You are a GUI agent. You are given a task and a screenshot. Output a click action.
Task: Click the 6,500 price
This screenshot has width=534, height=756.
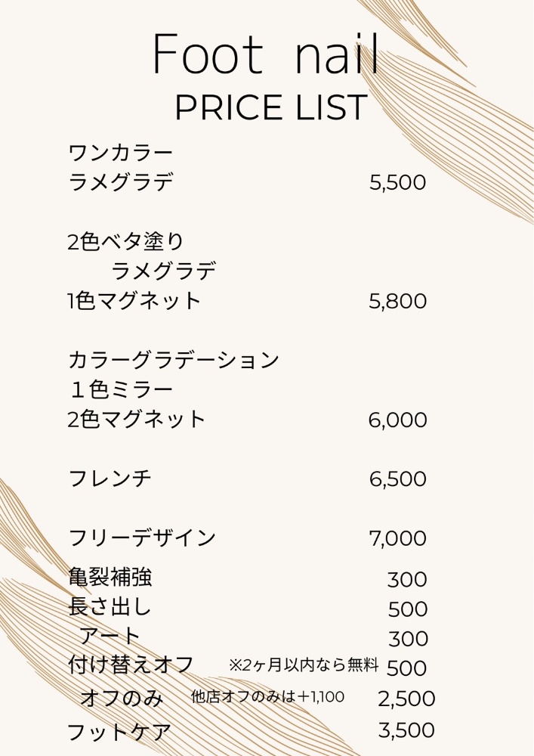coord(397,479)
